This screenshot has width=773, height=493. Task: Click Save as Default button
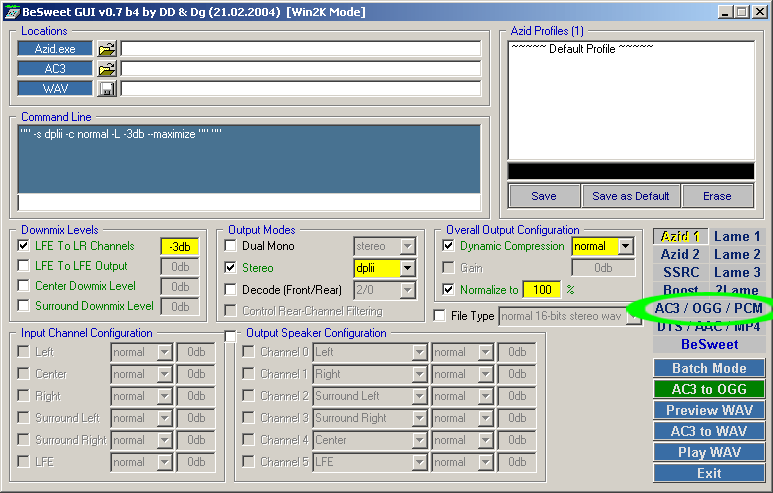631,196
